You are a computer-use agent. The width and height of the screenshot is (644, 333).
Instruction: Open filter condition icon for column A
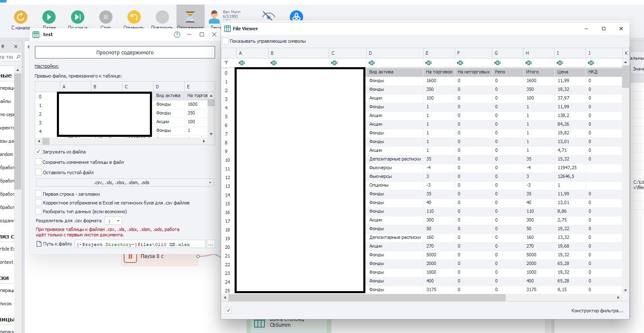(x=241, y=63)
